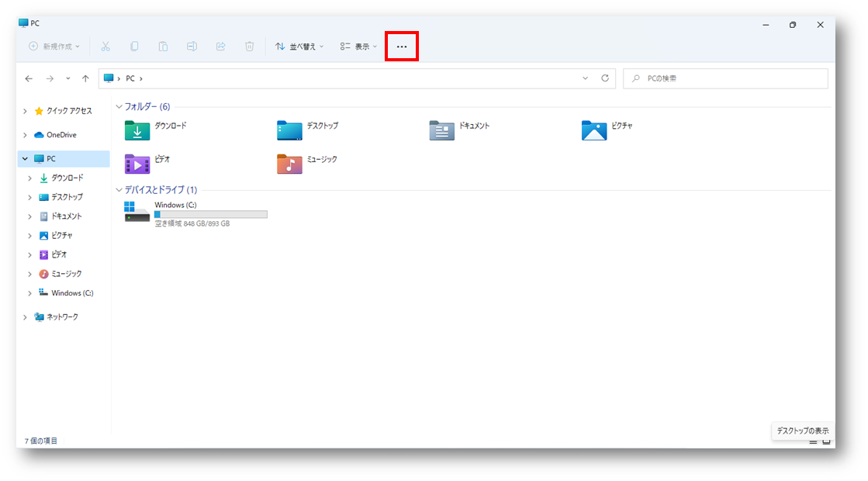Select the ビデオ folder icon

coord(137,164)
